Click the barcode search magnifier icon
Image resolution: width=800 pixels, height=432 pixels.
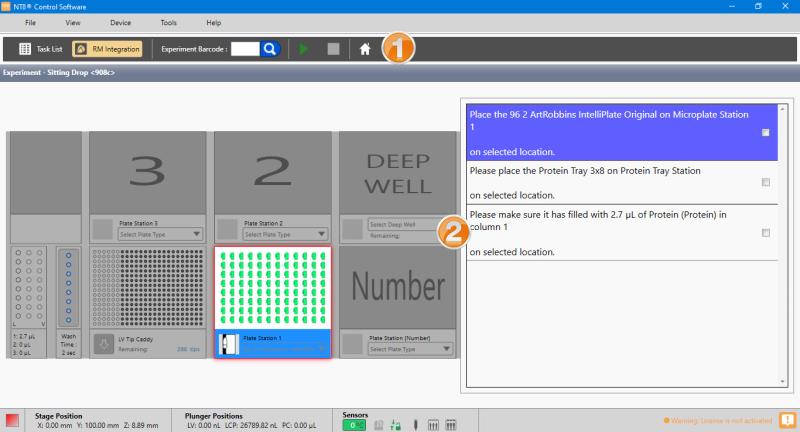click(270, 48)
